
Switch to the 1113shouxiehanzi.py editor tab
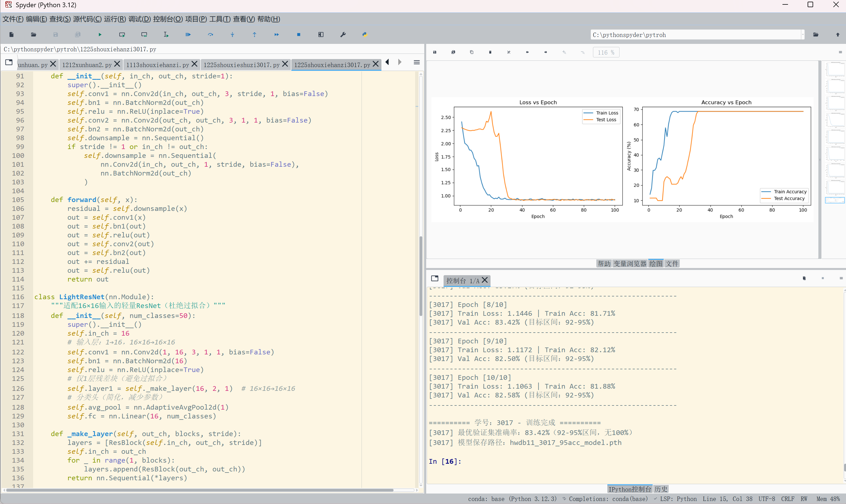point(157,65)
